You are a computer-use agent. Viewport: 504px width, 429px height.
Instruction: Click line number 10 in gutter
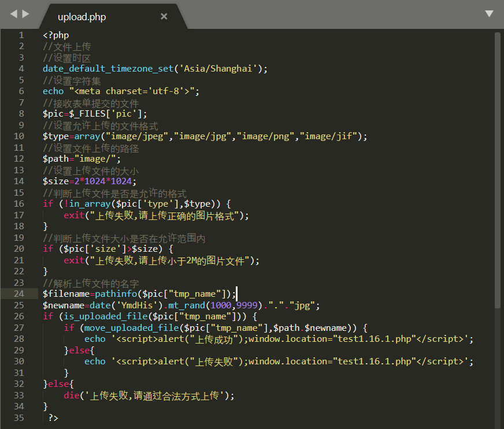click(19, 136)
